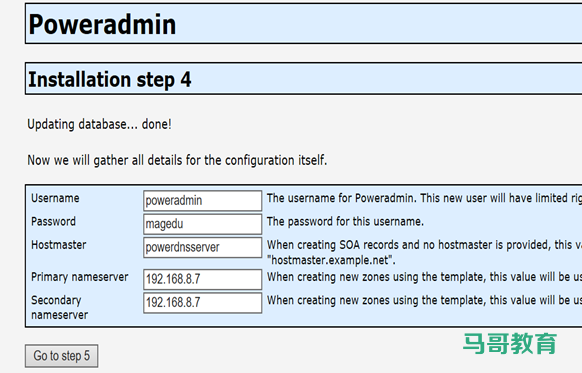Viewport: 582px width, 373px height.
Task: Click the Username label
Action: [55, 198]
